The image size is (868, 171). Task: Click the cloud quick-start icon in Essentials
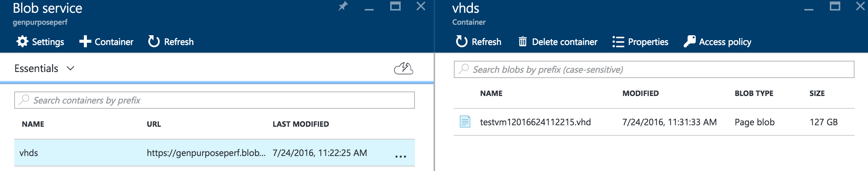[x=403, y=69]
